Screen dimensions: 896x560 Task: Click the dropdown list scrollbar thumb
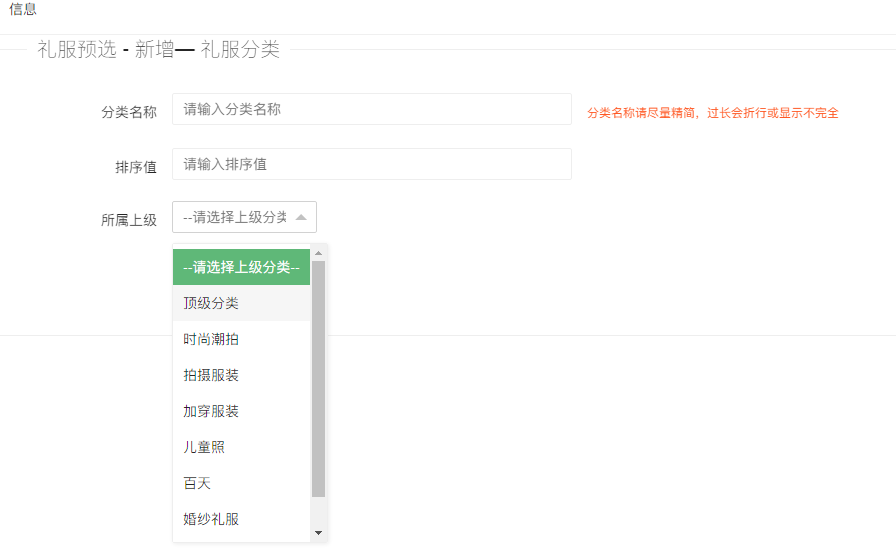pyautogui.click(x=319, y=380)
